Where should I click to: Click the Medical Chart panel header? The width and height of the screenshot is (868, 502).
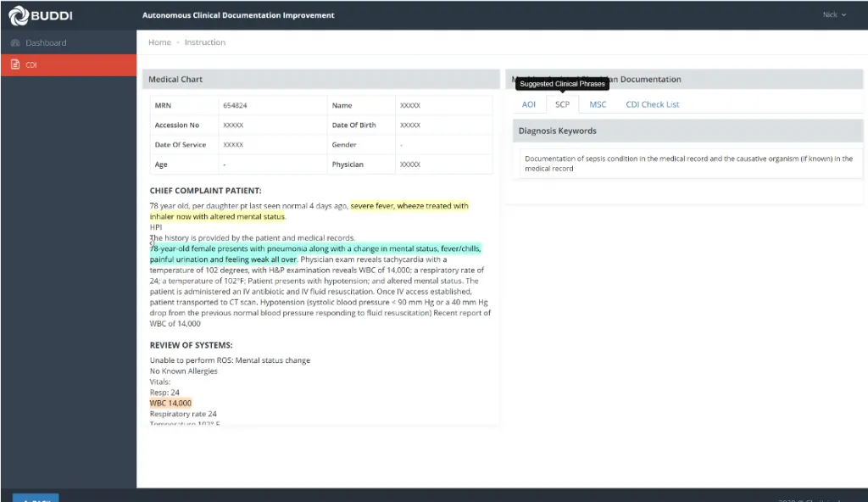321,79
